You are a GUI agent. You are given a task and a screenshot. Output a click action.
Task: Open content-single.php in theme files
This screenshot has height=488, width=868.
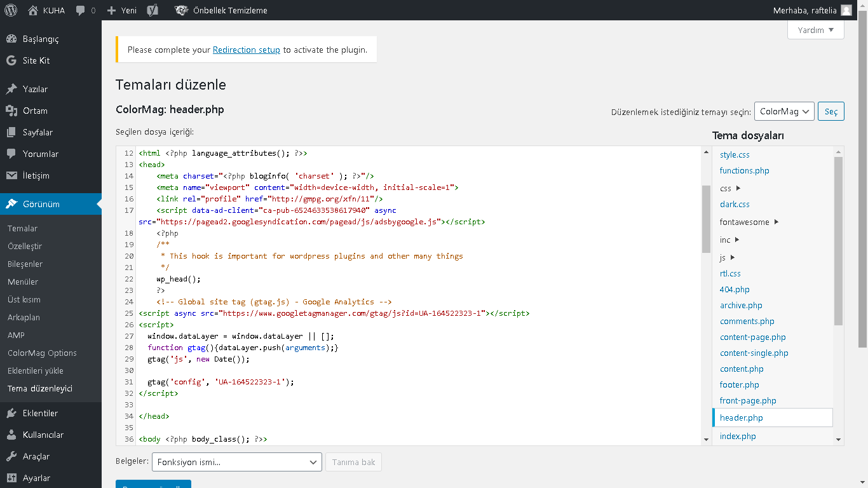pos(754,353)
